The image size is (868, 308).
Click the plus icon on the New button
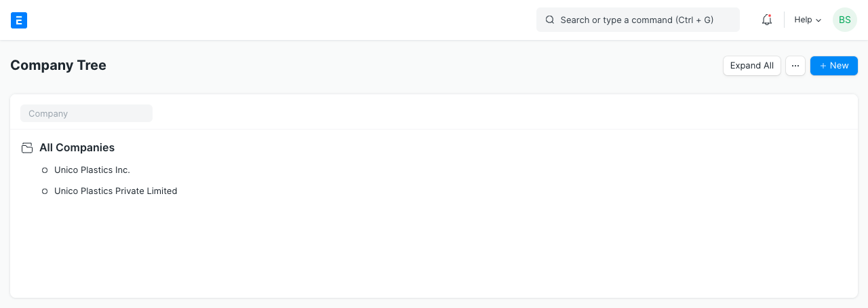823,66
